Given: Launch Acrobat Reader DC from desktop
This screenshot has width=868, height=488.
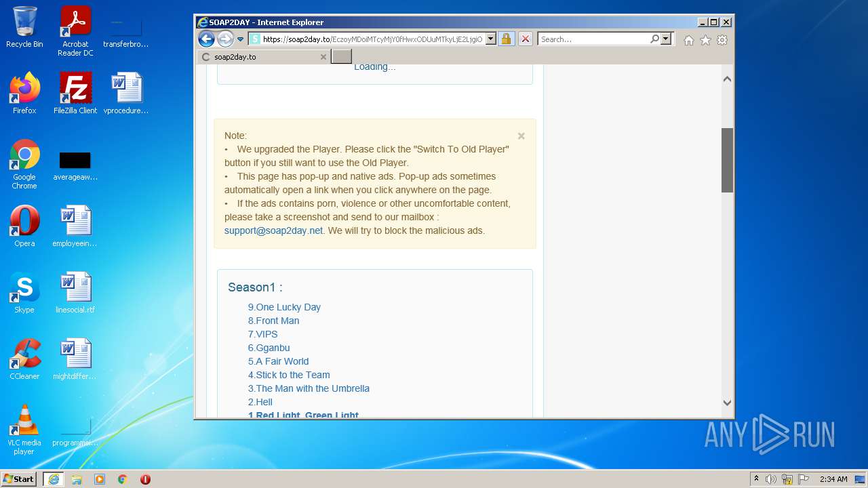Looking at the screenshot, I should [75, 31].
